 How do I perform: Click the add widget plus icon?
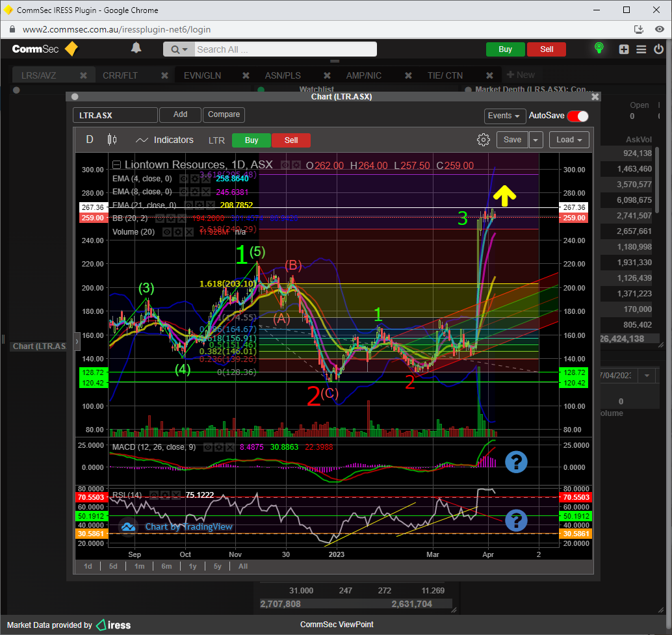click(624, 49)
